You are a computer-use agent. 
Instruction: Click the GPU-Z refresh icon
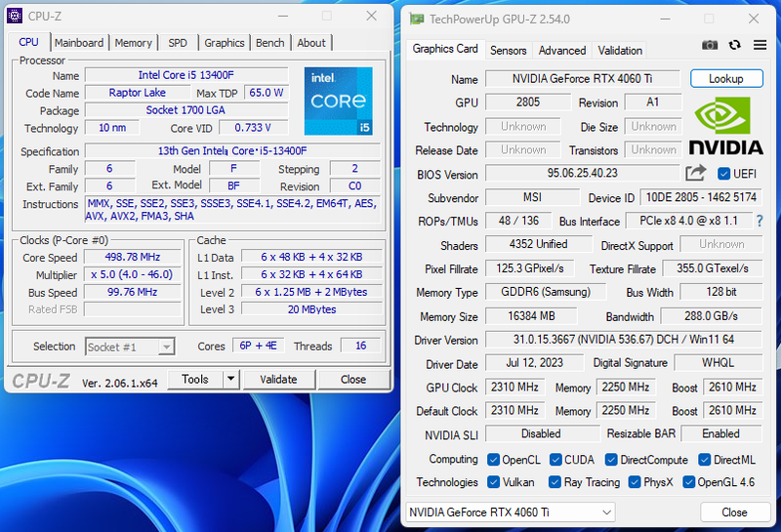pyautogui.click(x=734, y=45)
